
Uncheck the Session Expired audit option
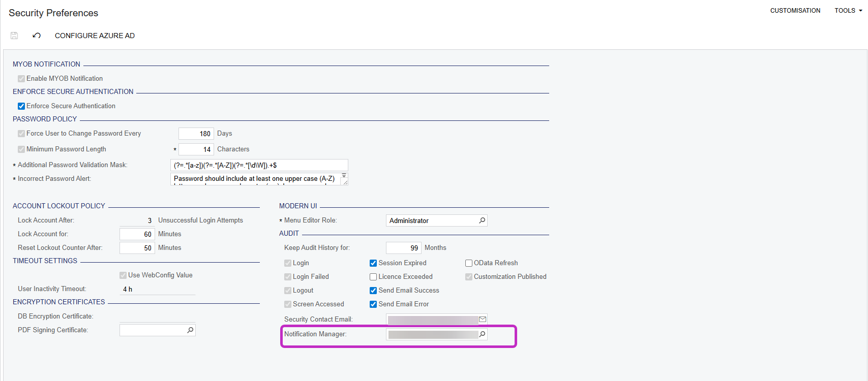click(x=373, y=263)
